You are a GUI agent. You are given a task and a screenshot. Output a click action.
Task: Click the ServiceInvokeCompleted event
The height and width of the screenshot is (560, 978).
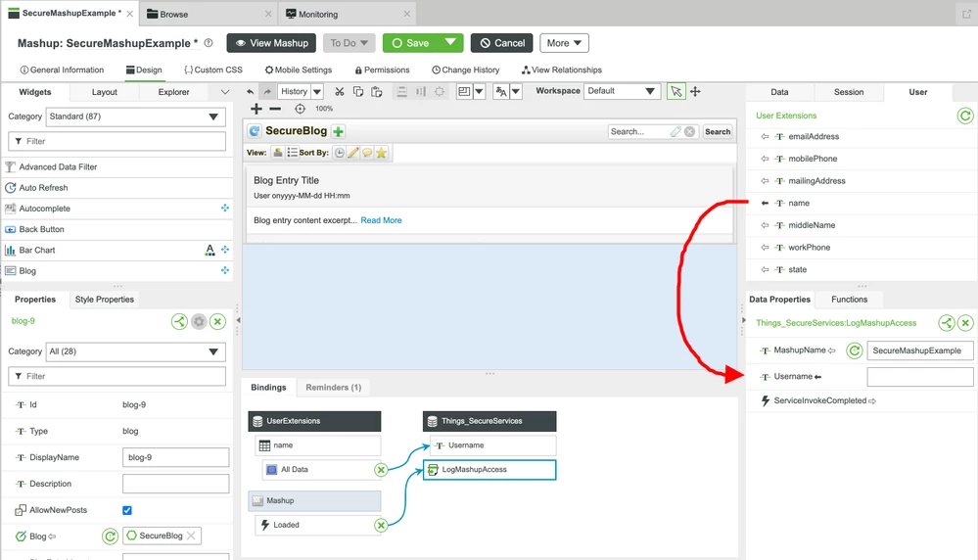click(x=819, y=401)
